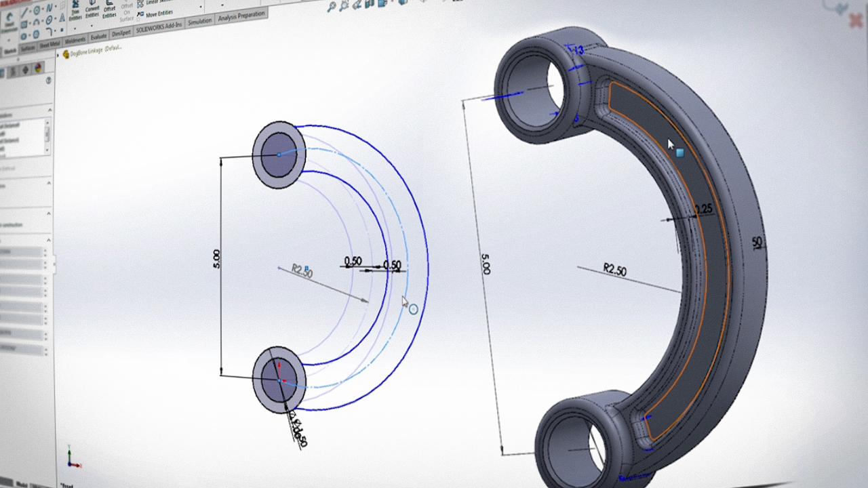
Task: Expand the DogBone Linkage flyout tree
Action: coord(58,55)
